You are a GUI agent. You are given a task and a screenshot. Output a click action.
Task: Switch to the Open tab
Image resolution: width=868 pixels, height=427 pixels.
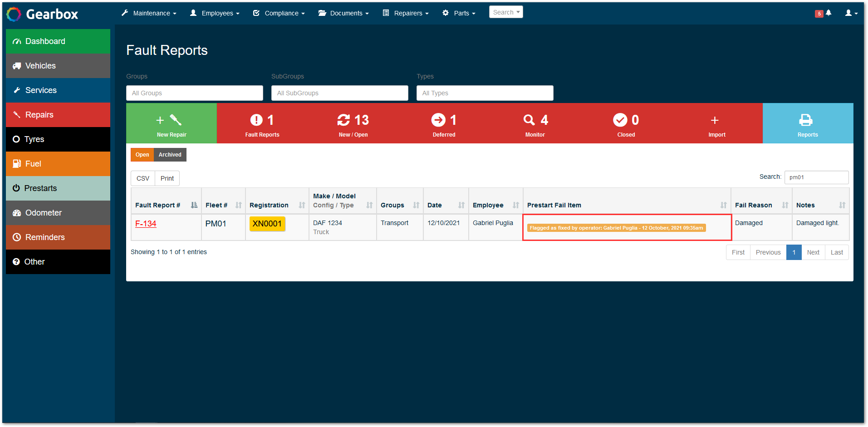[x=142, y=155]
